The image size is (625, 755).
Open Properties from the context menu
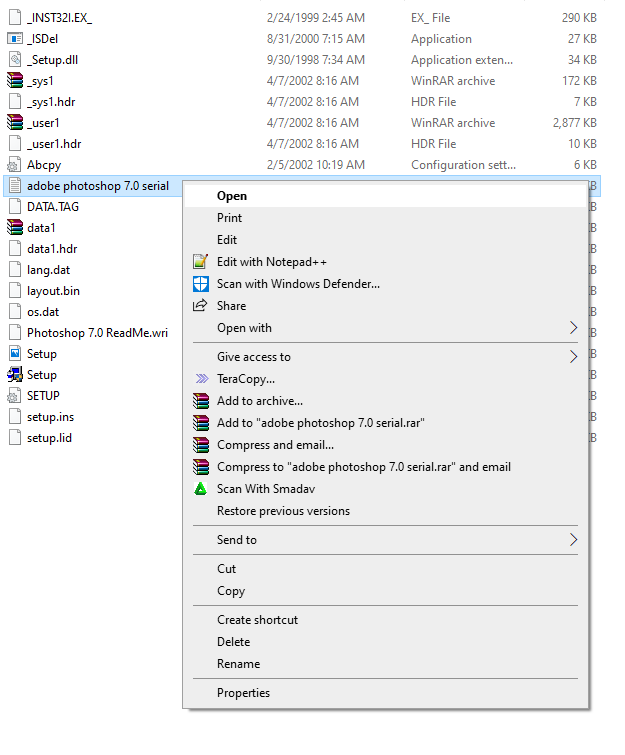click(x=385, y=692)
